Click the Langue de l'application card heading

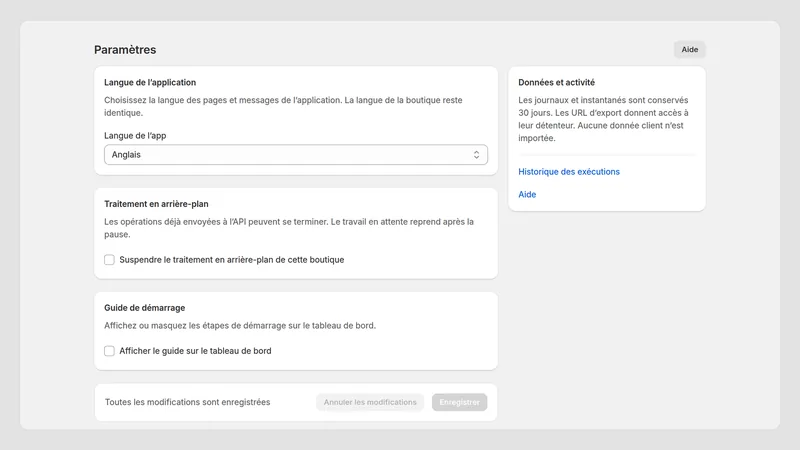150,82
